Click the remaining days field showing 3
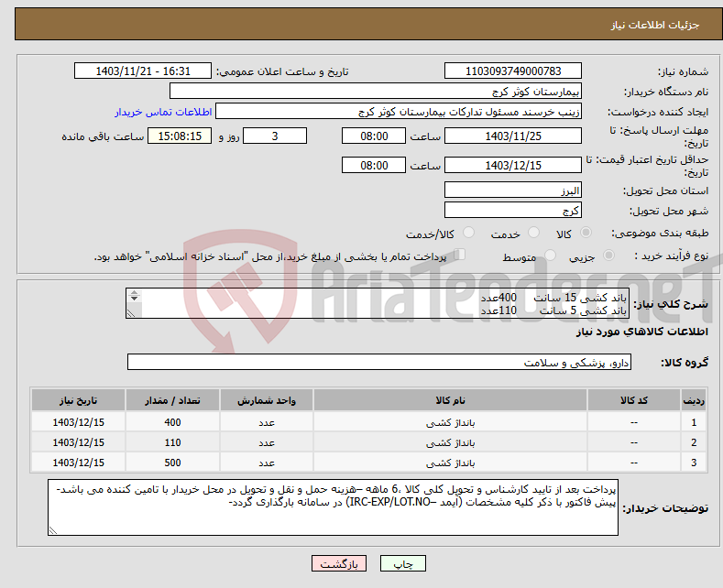Screen dimensions: 723x588 tap(275, 136)
